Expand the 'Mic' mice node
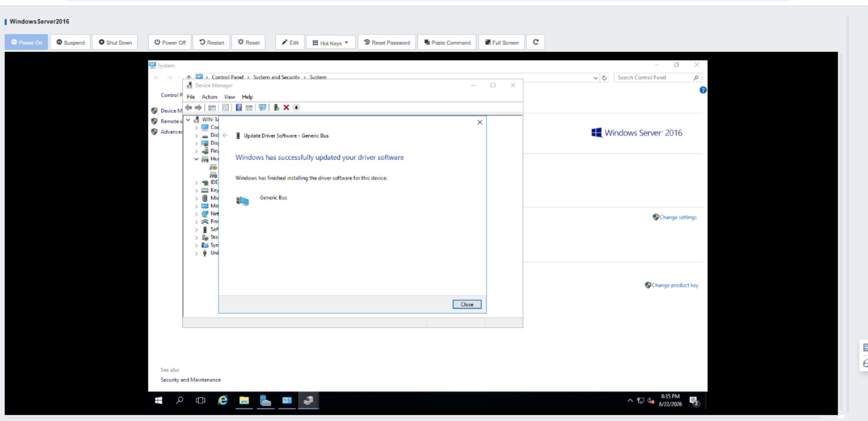This screenshot has height=421, width=868. point(196,198)
